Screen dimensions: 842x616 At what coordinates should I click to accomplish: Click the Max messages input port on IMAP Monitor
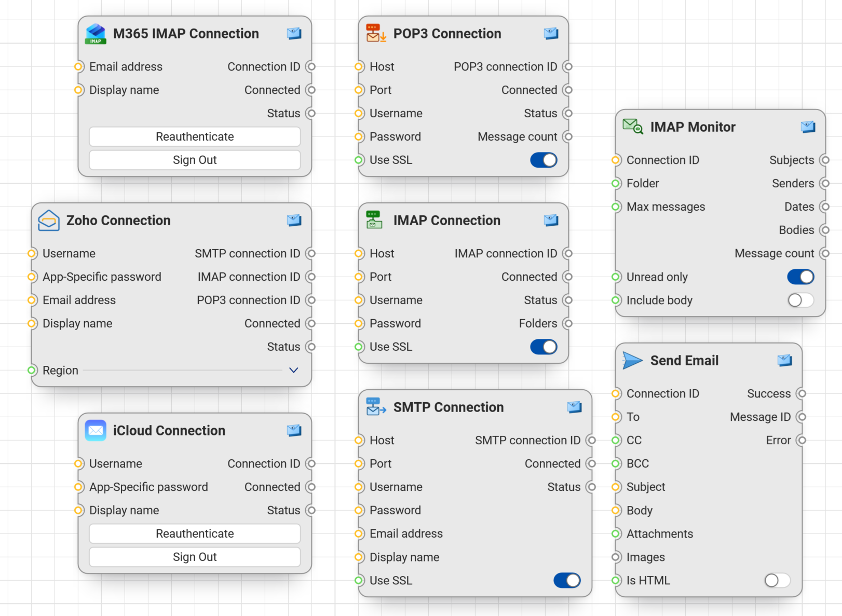[616, 207]
